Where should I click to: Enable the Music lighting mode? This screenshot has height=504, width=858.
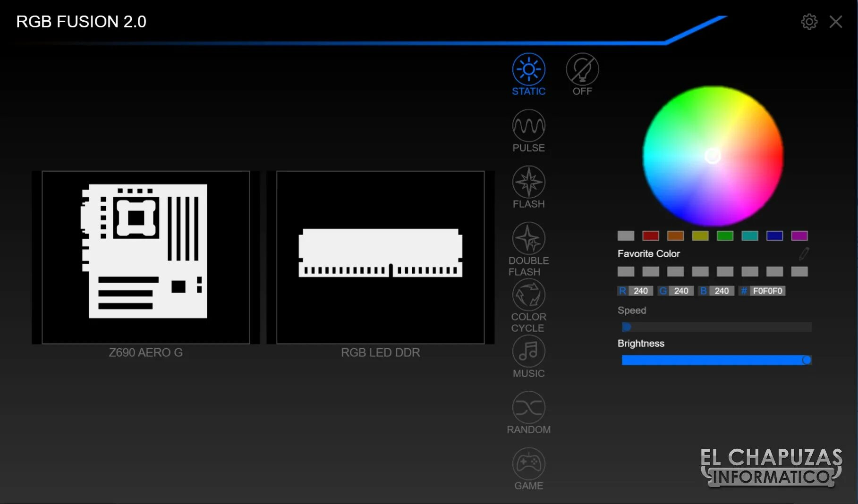coord(528,356)
